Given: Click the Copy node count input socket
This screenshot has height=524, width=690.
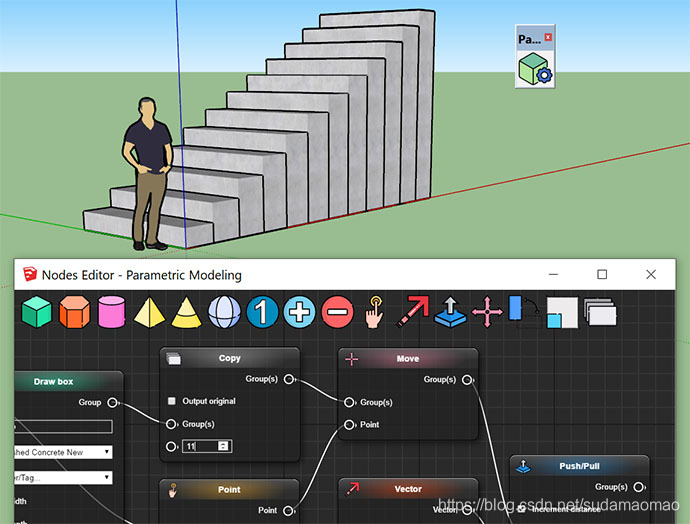Looking at the screenshot, I should 171,447.
